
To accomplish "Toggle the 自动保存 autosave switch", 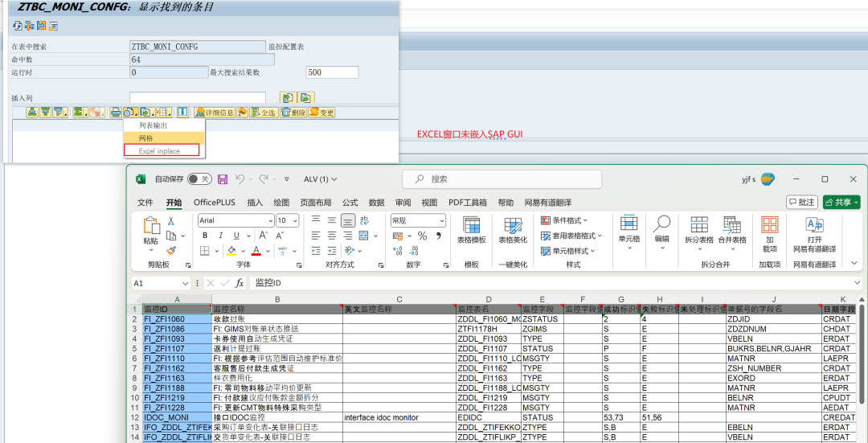I will (199, 178).
